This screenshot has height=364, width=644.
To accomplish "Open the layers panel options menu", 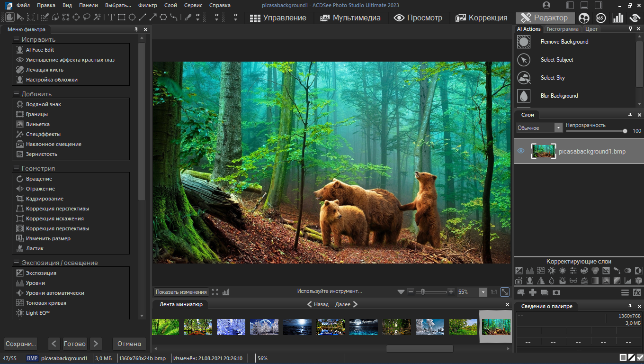I will (x=625, y=292).
